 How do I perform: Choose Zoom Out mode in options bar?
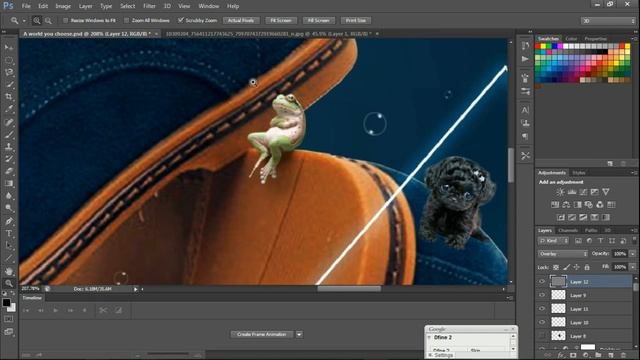48,20
